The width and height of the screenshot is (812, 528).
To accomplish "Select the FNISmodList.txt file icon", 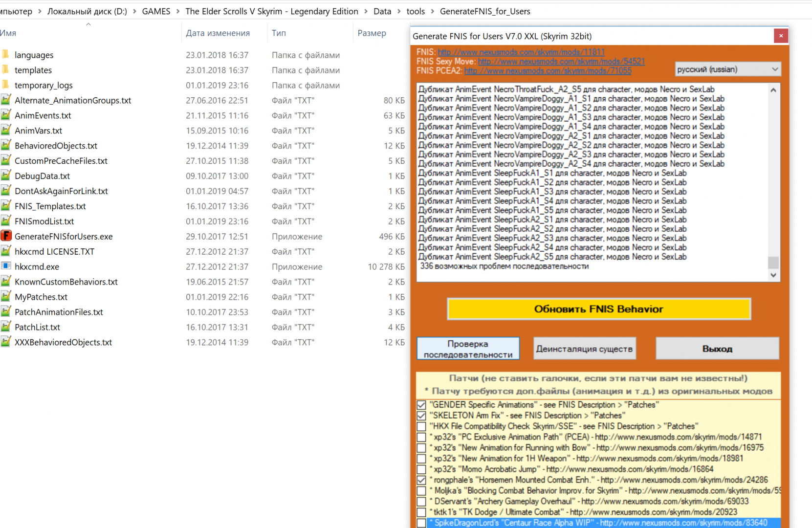I will pyautogui.click(x=6, y=221).
